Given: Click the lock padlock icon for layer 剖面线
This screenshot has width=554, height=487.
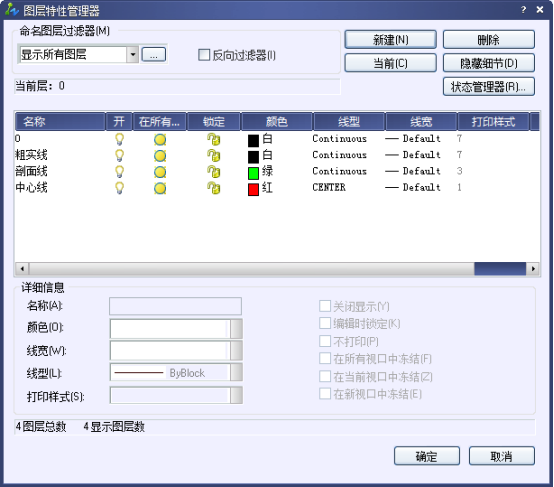Looking at the screenshot, I should tap(214, 172).
